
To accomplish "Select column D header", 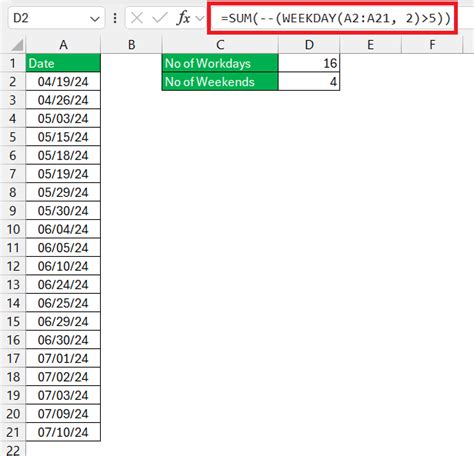I will [x=309, y=45].
